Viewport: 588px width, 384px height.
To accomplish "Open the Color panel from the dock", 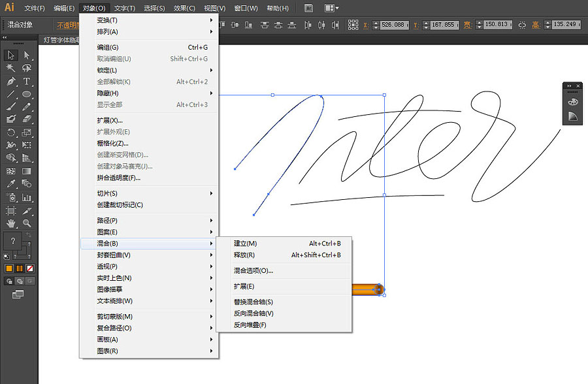I will coord(572,102).
